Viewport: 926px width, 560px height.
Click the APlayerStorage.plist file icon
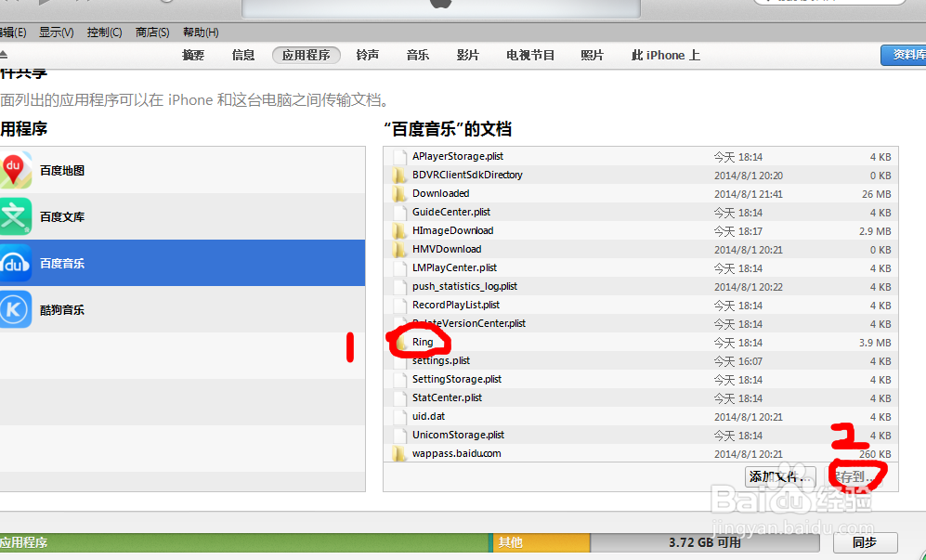coord(400,157)
